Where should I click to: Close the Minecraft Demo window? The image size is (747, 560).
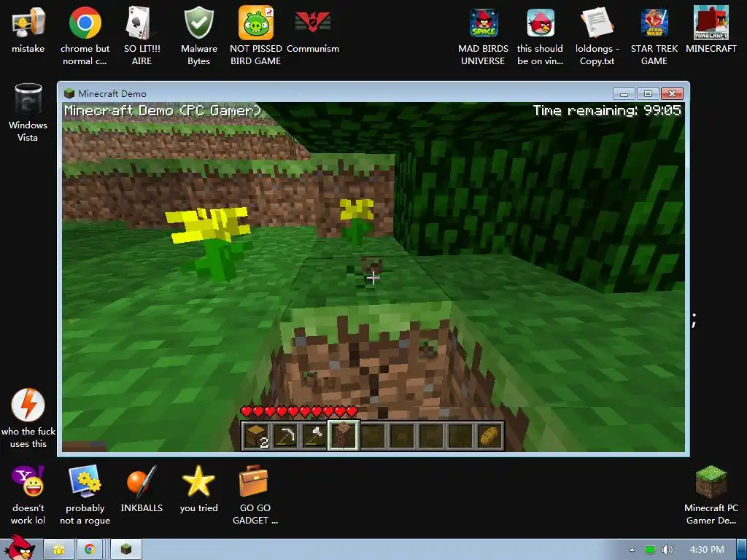672,93
